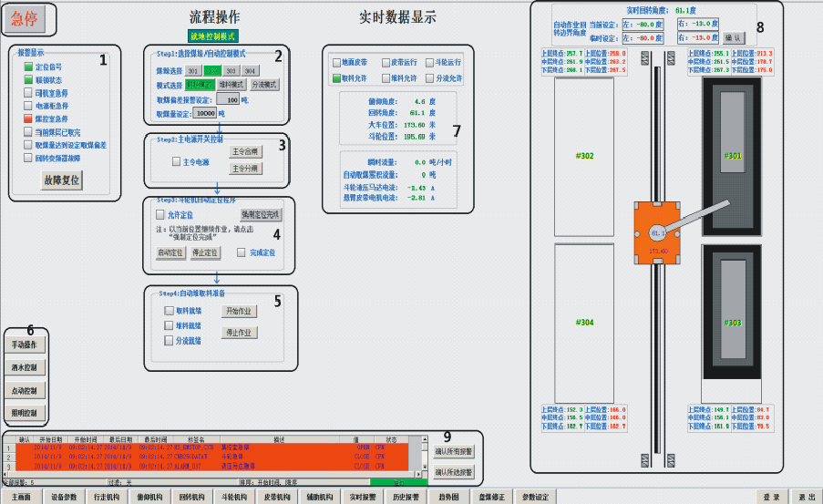
Task: Click the 启动定位 button
Action: pos(170,252)
